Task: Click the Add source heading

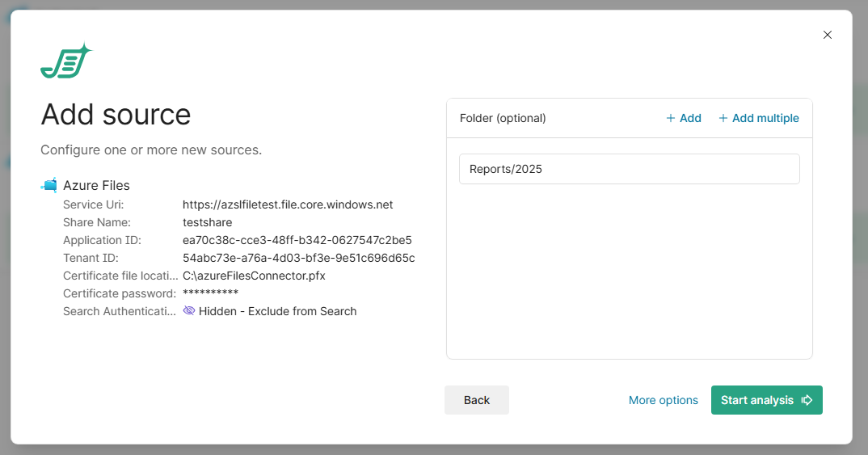Action: [x=116, y=115]
